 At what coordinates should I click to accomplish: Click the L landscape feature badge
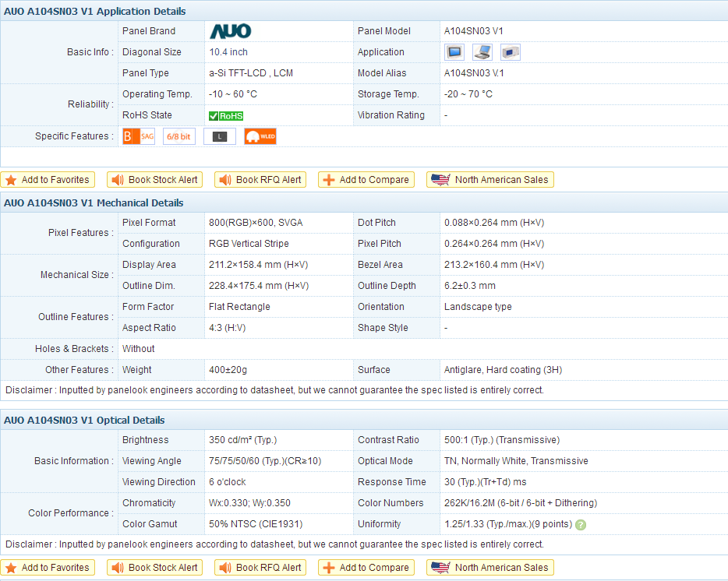click(x=220, y=136)
